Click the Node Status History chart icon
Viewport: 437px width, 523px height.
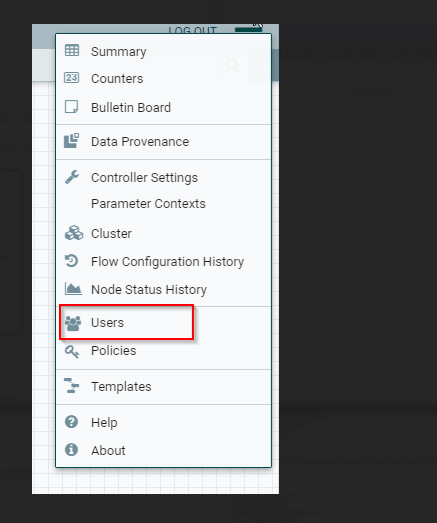coord(73,289)
